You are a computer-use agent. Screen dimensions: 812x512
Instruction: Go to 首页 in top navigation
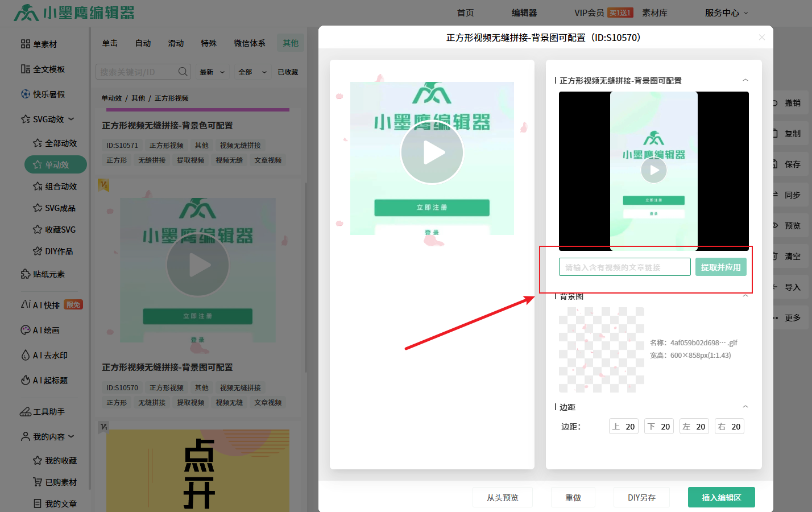[x=466, y=13]
